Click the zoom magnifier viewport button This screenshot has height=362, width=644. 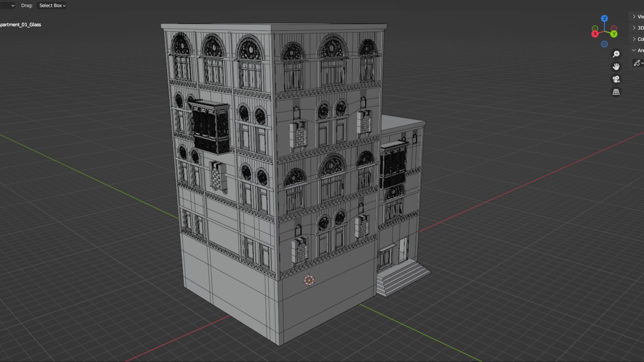coord(616,54)
